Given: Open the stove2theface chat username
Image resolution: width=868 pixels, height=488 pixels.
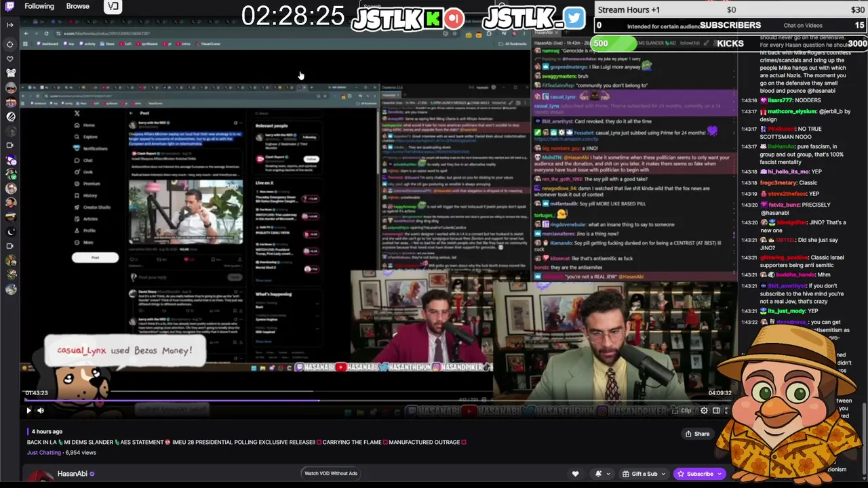Looking at the screenshot, I should [787, 194].
